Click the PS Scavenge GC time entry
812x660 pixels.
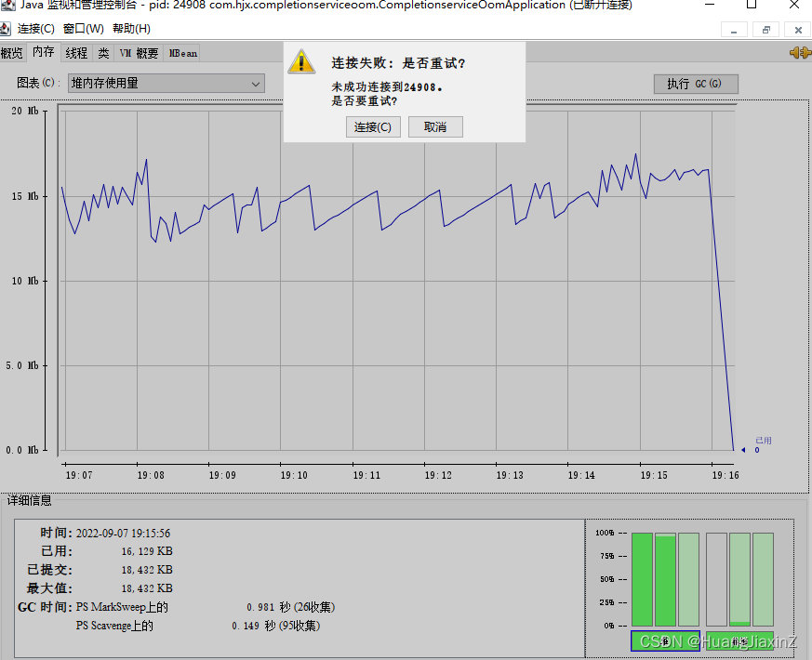point(198,626)
